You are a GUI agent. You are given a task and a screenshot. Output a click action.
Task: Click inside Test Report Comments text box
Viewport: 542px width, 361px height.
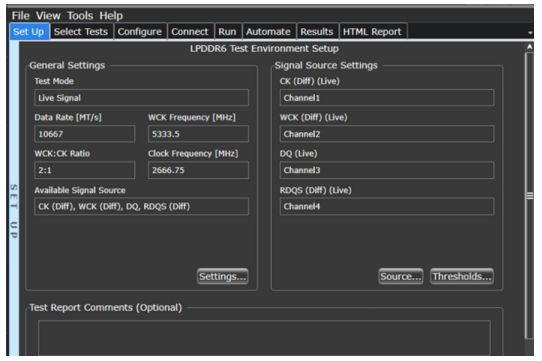(264, 338)
